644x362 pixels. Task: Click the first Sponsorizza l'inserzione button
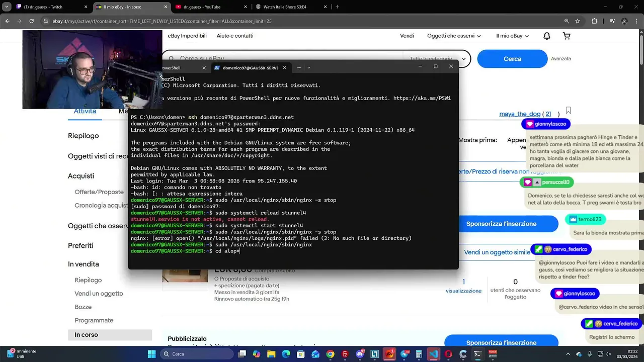[508, 224]
